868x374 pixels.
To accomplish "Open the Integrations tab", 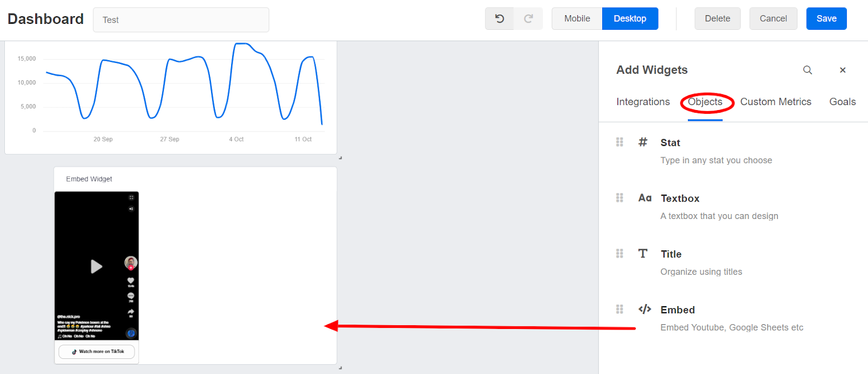I will click(643, 101).
